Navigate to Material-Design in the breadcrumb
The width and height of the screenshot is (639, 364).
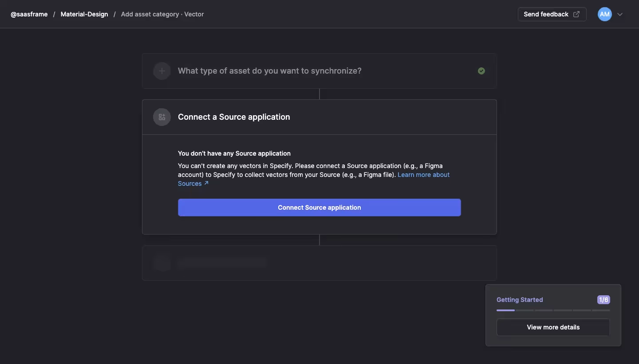point(84,14)
